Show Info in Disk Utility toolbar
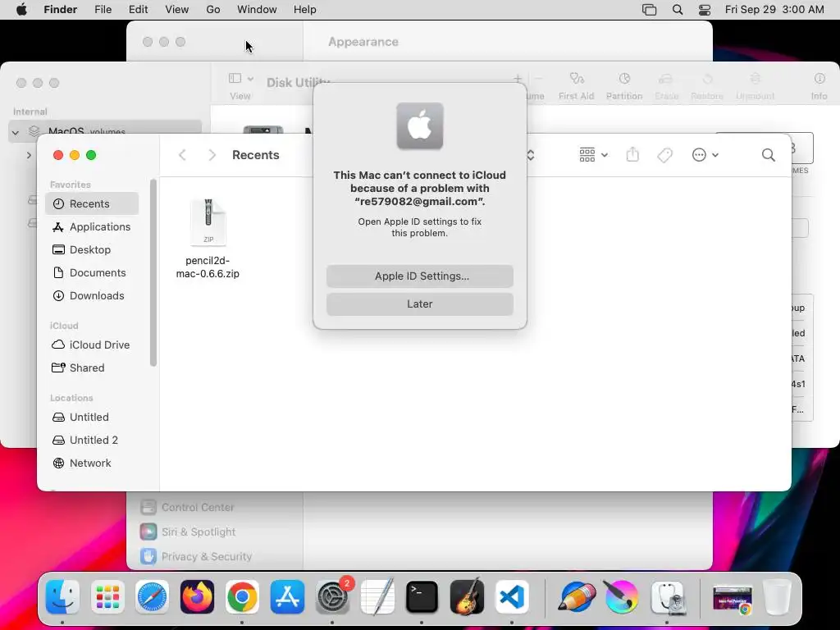 pyautogui.click(x=819, y=85)
